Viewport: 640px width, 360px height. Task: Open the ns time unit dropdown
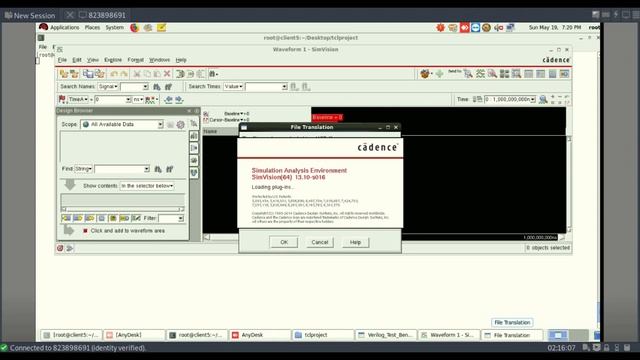138,99
